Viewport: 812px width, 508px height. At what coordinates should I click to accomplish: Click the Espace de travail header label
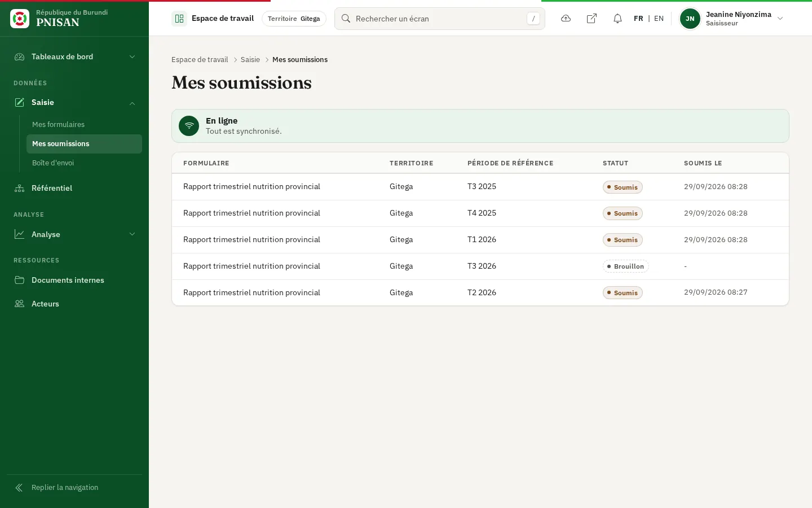[223, 19]
